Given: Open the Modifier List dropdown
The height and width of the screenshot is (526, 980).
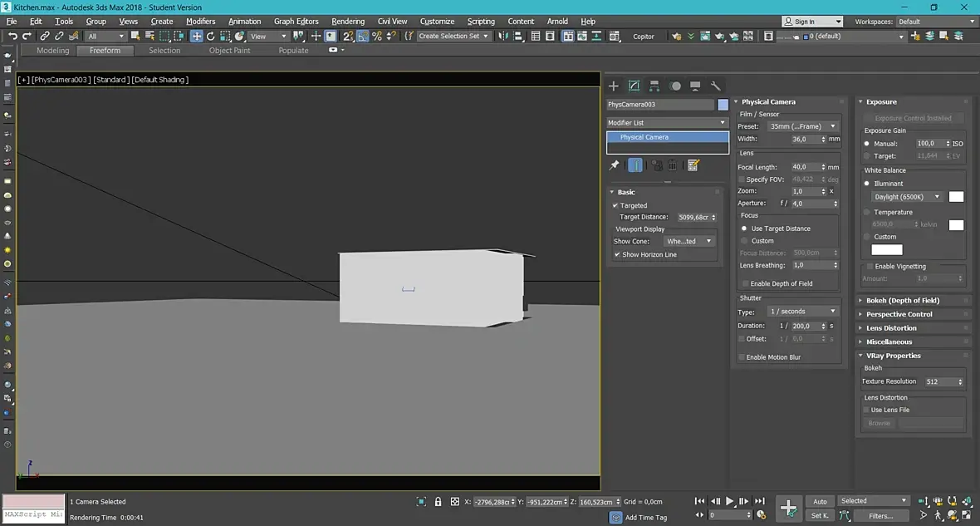Looking at the screenshot, I should 667,123.
